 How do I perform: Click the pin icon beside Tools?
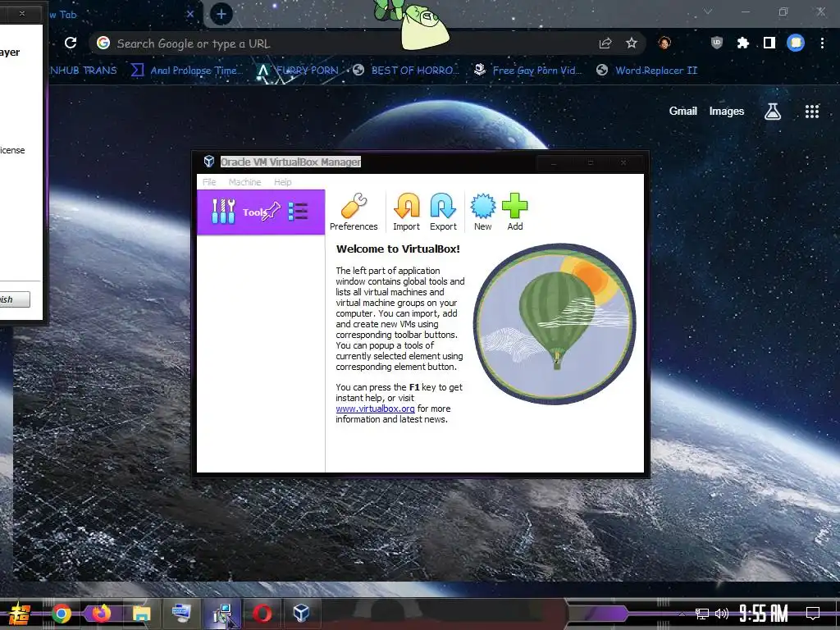point(272,211)
